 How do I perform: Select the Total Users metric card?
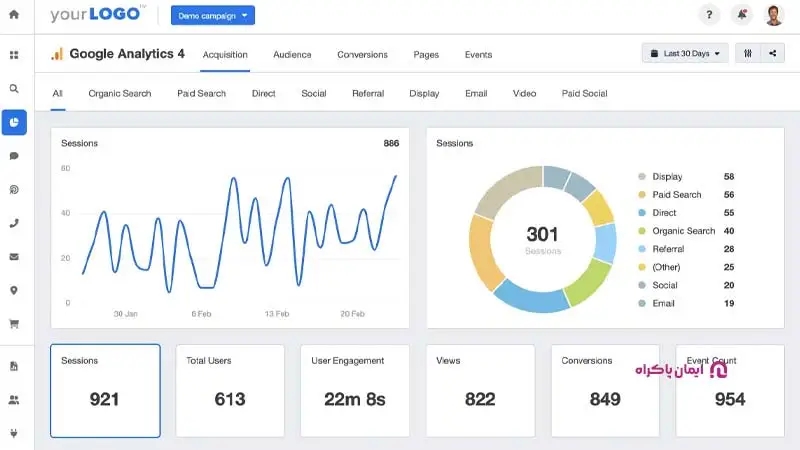[x=230, y=390]
